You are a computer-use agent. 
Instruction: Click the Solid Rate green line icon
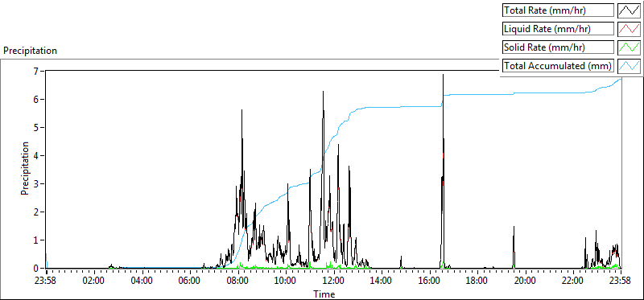tap(630, 47)
